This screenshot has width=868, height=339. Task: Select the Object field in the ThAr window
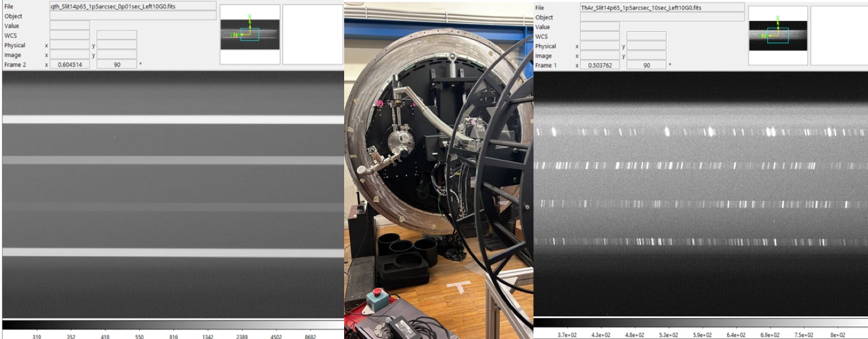(x=662, y=17)
